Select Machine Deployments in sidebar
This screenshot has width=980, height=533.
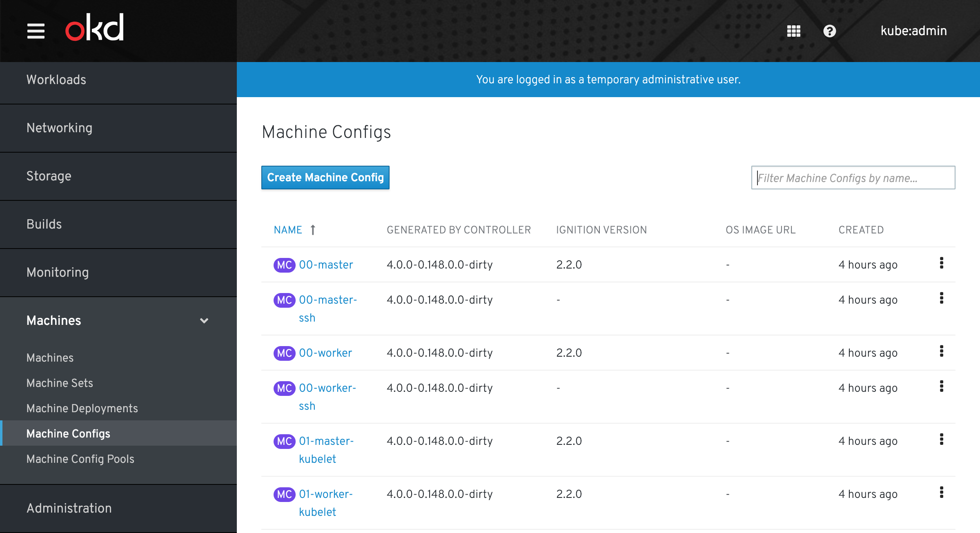click(x=82, y=408)
